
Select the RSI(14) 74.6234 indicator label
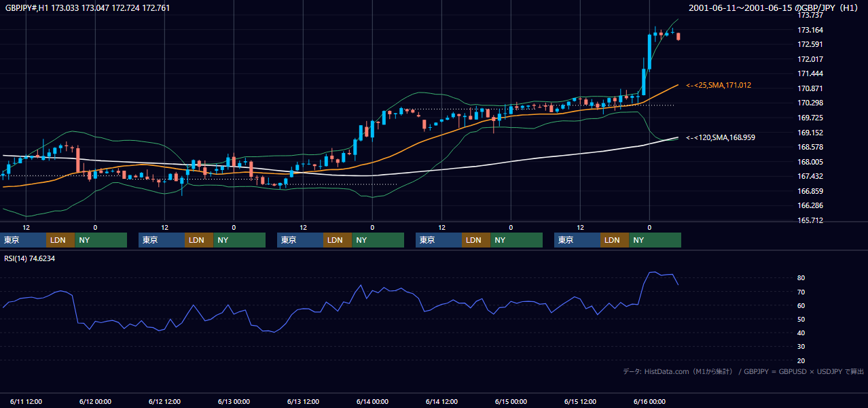tap(30, 258)
